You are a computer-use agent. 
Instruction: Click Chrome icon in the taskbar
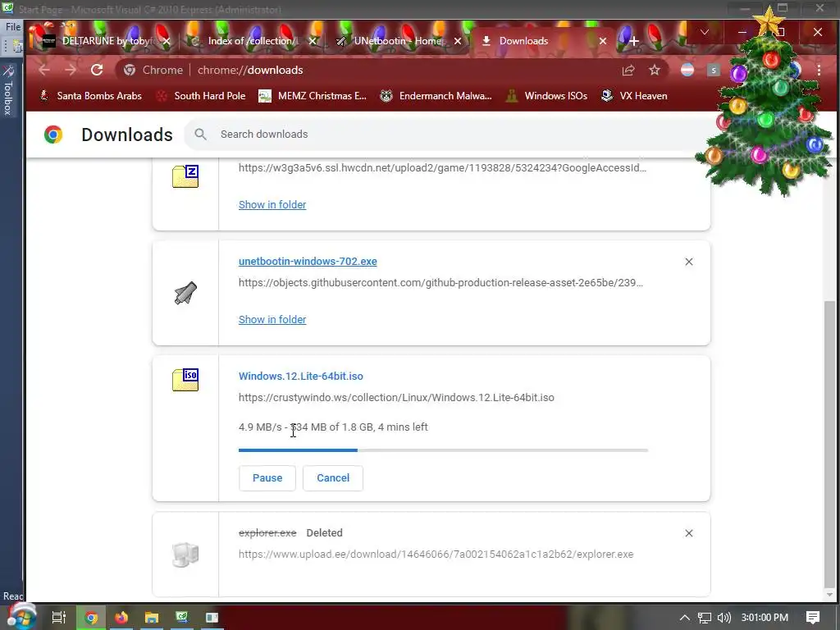click(91, 618)
